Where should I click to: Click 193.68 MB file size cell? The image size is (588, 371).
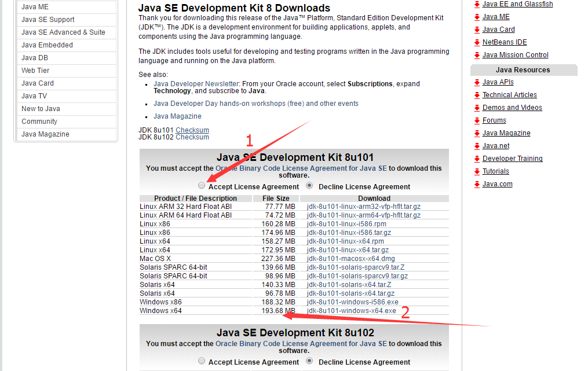pyautogui.click(x=278, y=311)
